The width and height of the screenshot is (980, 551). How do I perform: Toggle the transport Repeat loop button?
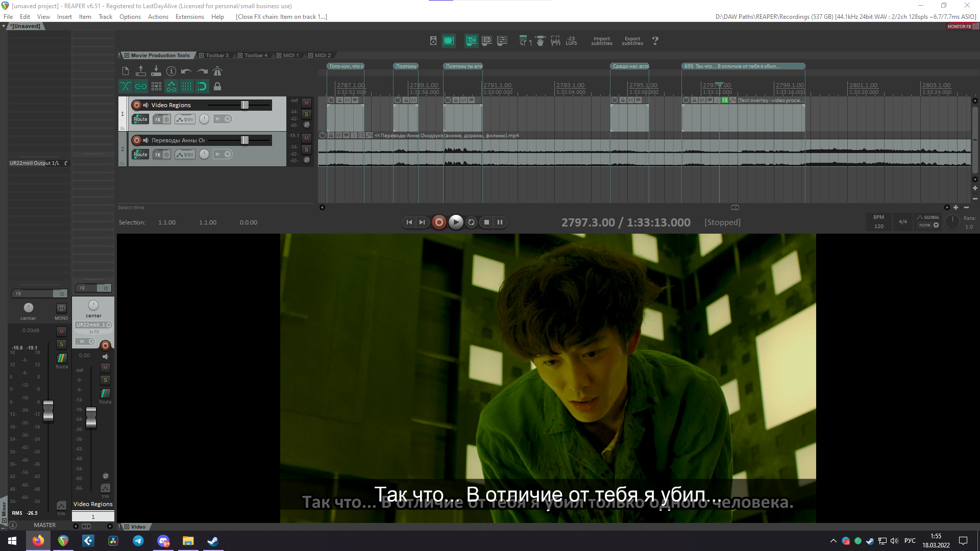click(472, 222)
